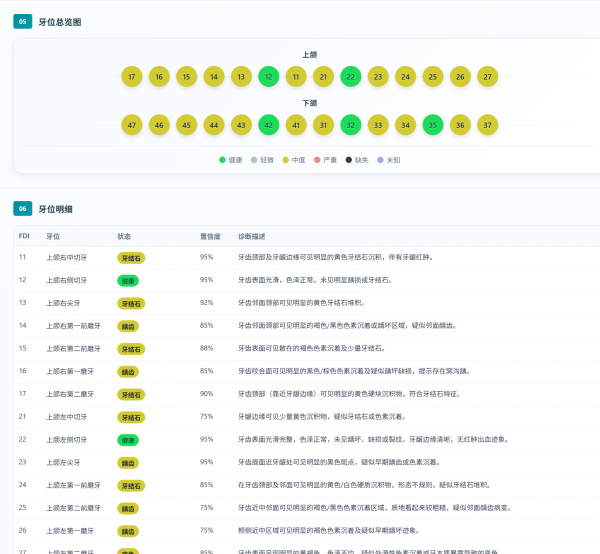This screenshot has height=554, width=600.
Task: Click tooth 27 circle
Action: pos(488,77)
